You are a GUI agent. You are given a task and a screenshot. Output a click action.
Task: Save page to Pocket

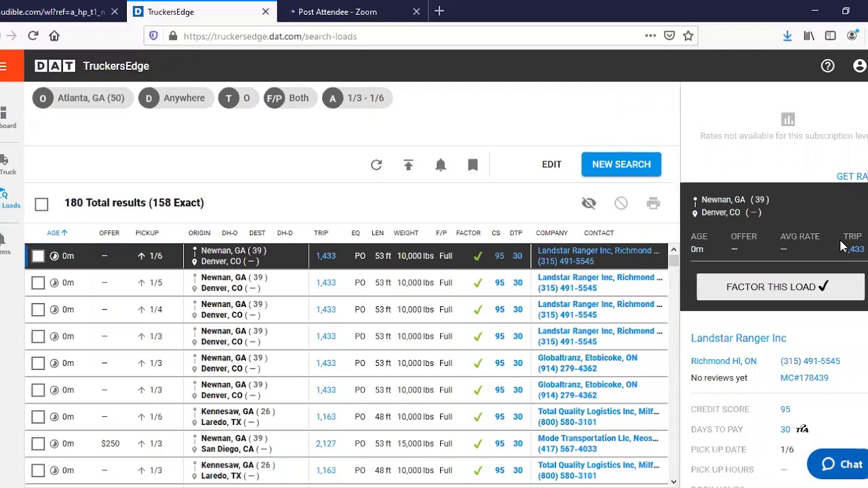pos(669,36)
